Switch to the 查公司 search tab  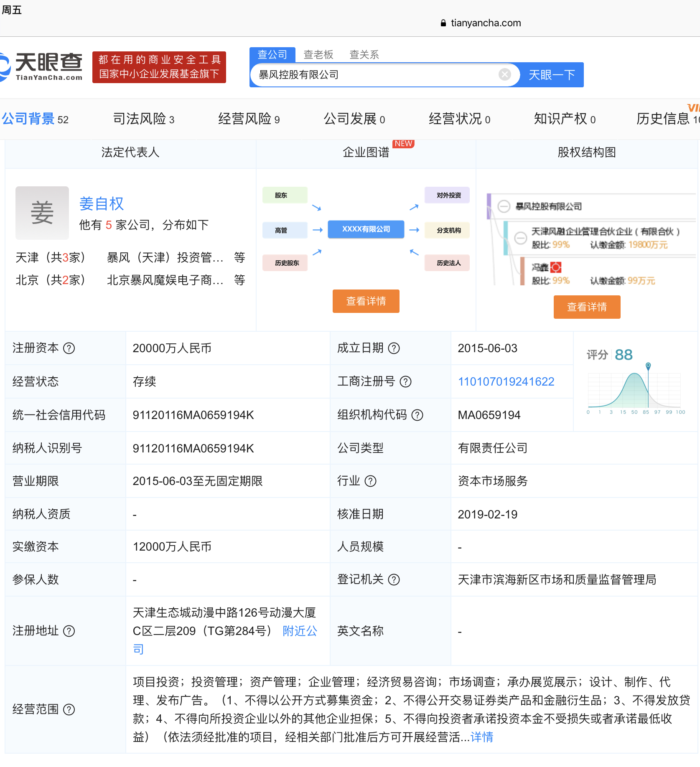tap(272, 55)
